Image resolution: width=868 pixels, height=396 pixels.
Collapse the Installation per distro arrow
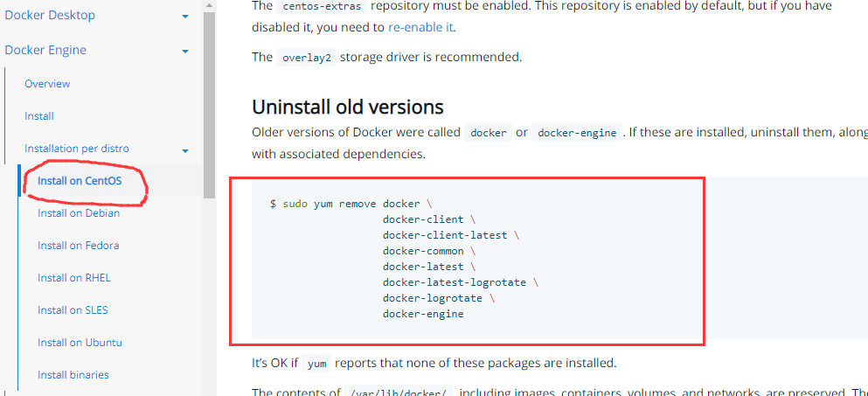[x=185, y=150]
